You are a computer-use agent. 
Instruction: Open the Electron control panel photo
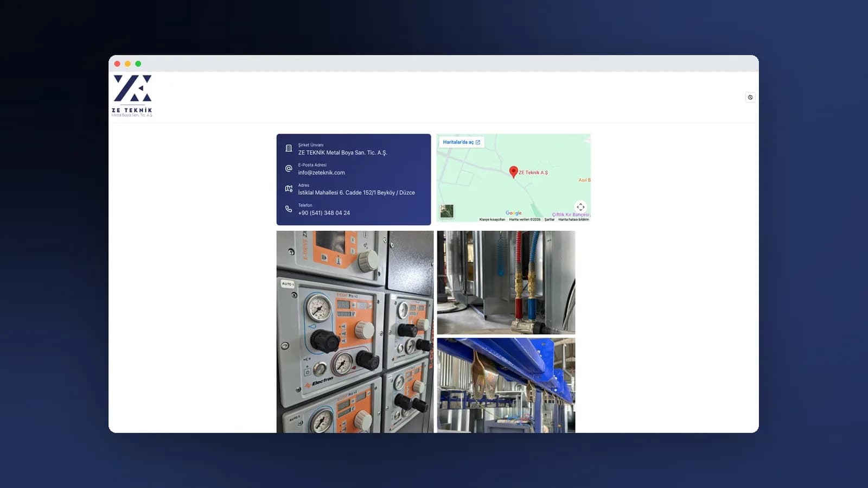coord(355,332)
